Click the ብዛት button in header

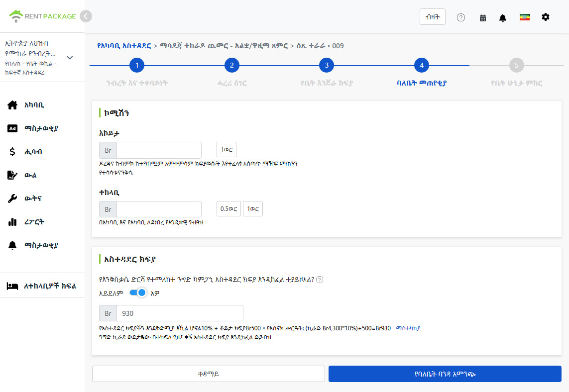pos(433,17)
